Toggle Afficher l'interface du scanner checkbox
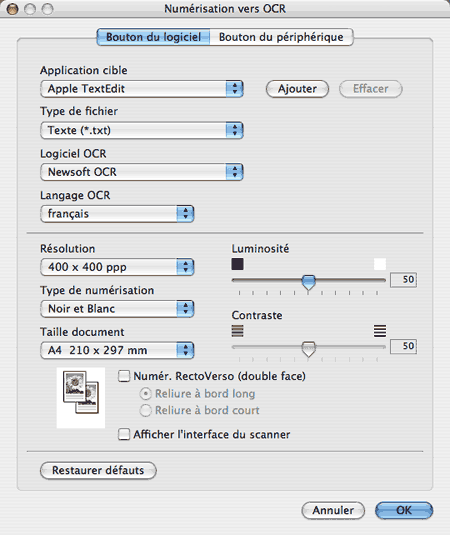The image size is (450, 535). 124,434
